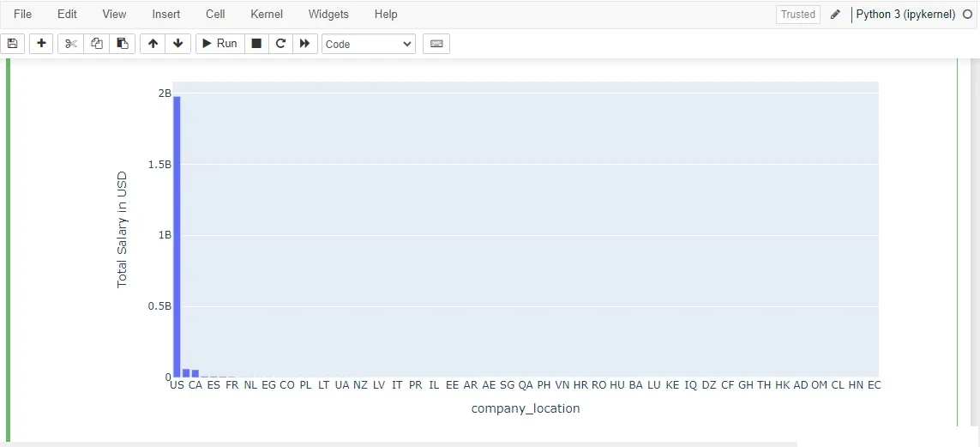Click the NZ x-axis label
This screenshot has height=447, width=980.
pyautogui.click(x=360, y=385)
